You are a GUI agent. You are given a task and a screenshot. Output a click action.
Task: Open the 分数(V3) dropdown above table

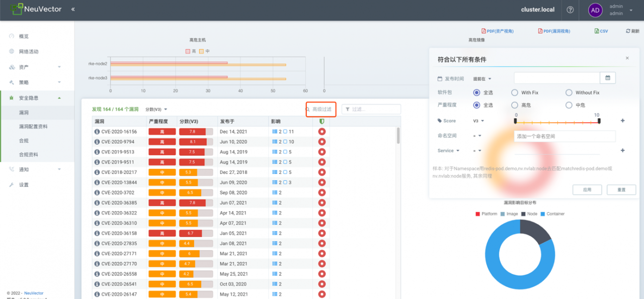156,109
